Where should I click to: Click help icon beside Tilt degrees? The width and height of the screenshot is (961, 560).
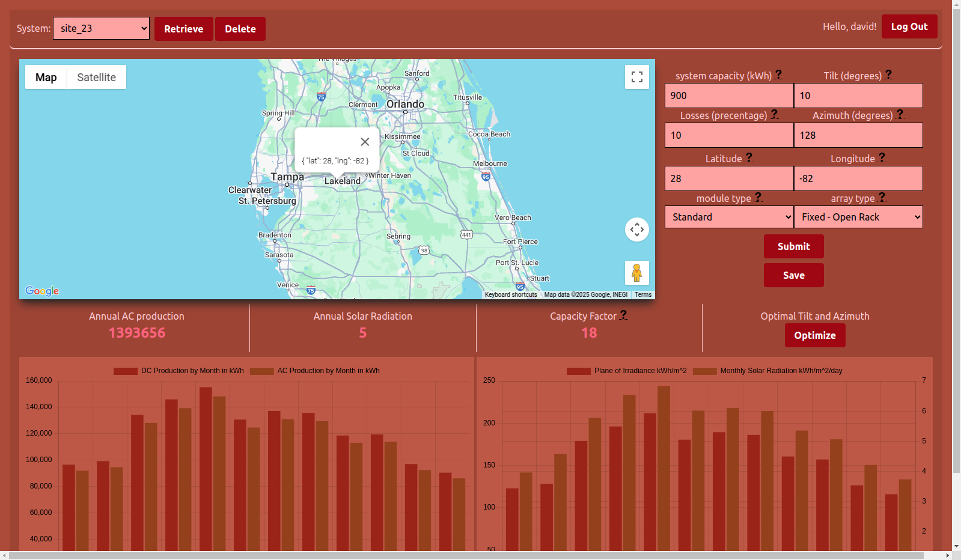click(x=888, y=75)
